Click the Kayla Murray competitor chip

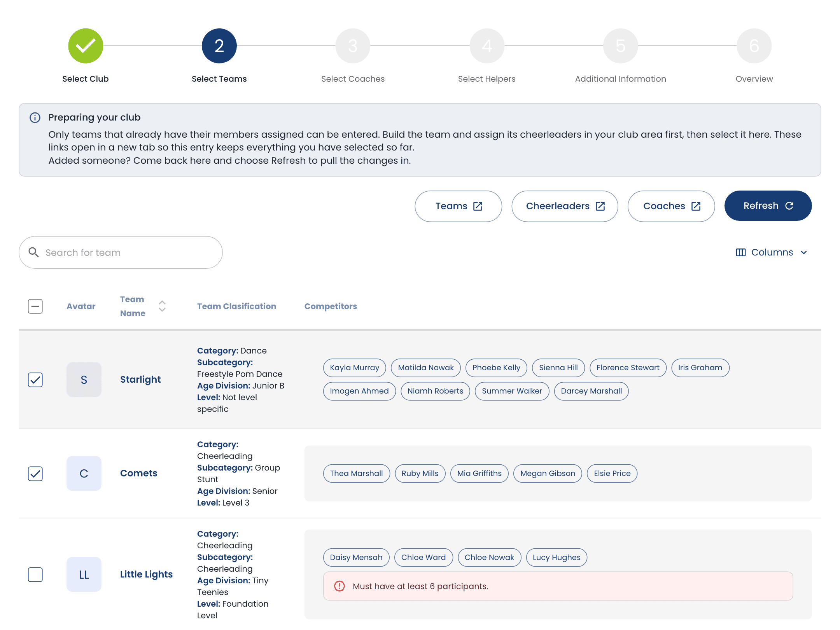355,368
